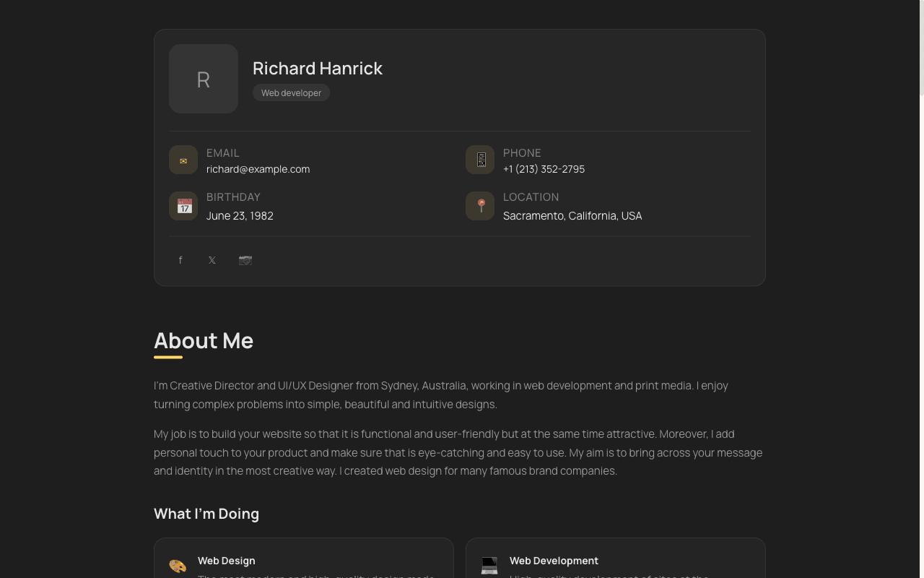This screenshot has width=924, height=578.
Task: Select the Web Development service card
Action: [615, 560]
